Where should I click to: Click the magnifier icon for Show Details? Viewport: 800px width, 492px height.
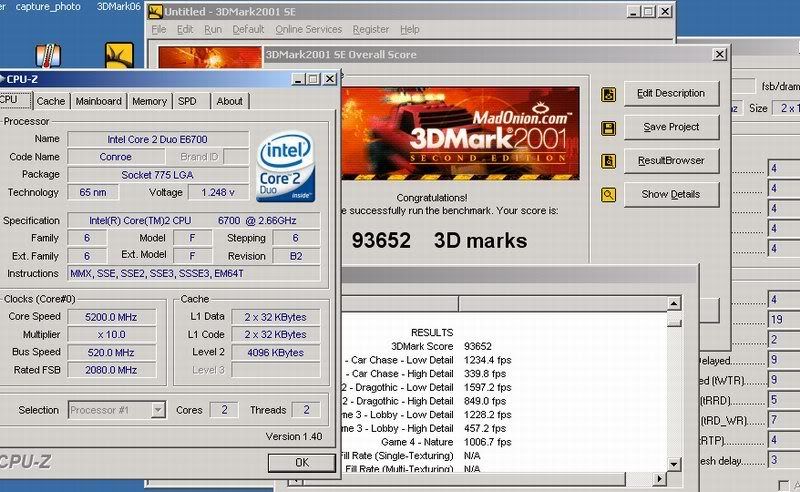pyautogui.click(x=608, y=195)
